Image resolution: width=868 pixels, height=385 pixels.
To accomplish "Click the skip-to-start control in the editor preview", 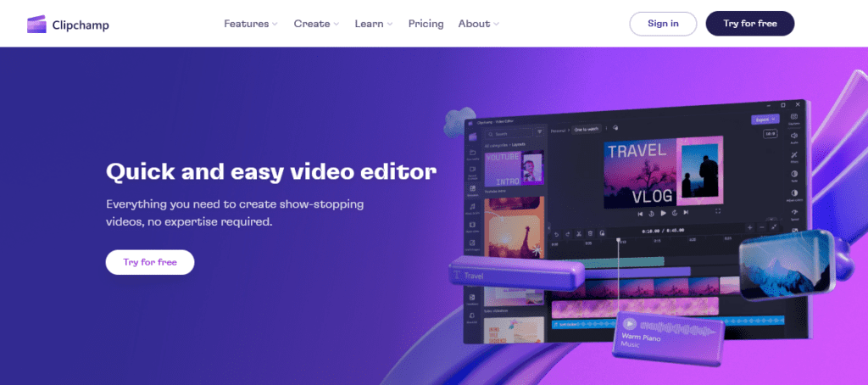I will [641, 213].
